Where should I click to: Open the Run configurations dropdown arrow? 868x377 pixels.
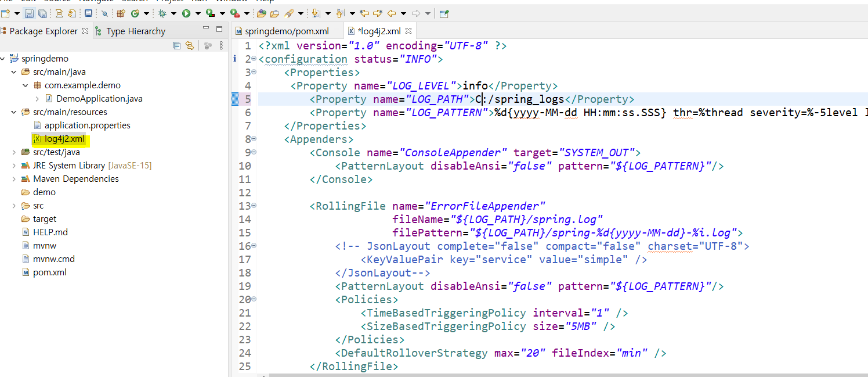[198, 13]
